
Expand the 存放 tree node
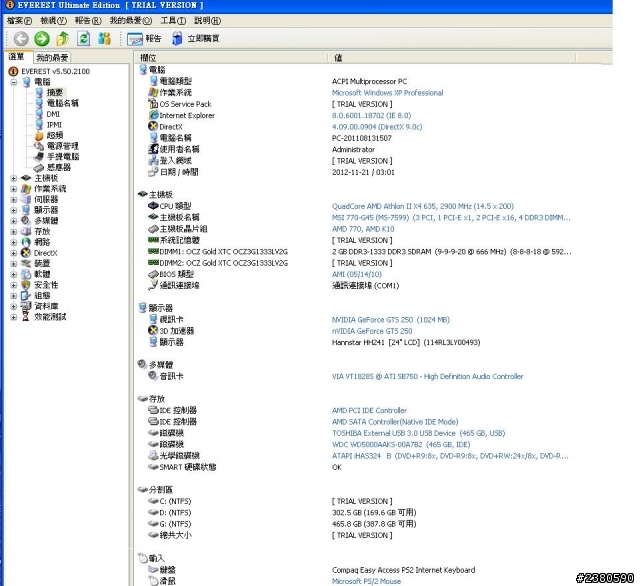pyautogui.click(x=13, y=231)
